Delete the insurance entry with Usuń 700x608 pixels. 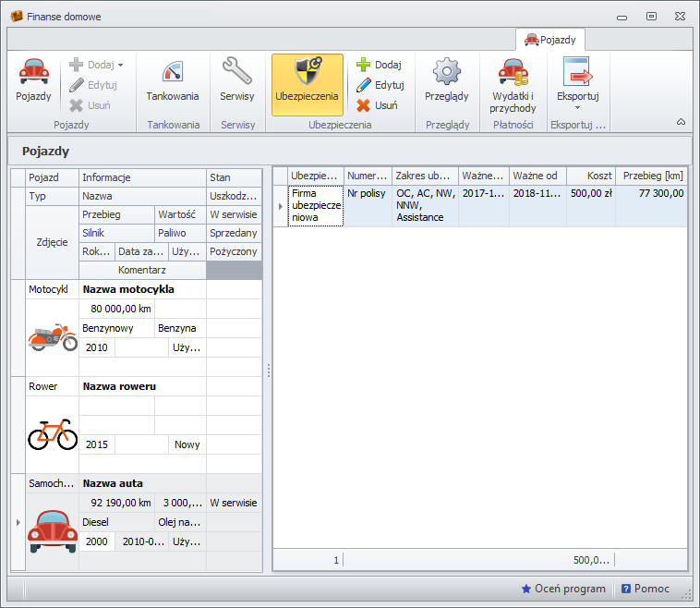(x=377, y=105)
